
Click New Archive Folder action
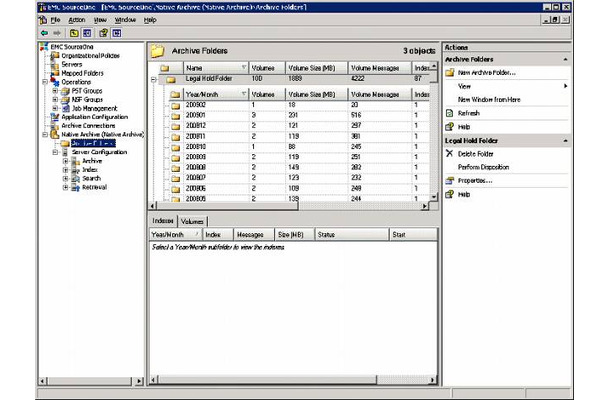[487, 73]
